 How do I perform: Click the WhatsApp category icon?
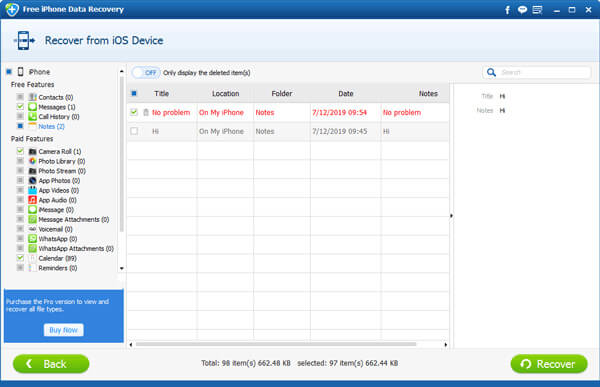click(x=33, y=239)
